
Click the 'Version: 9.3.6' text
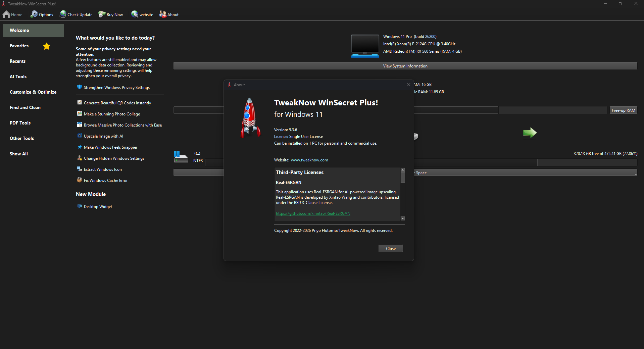point(286,130)
